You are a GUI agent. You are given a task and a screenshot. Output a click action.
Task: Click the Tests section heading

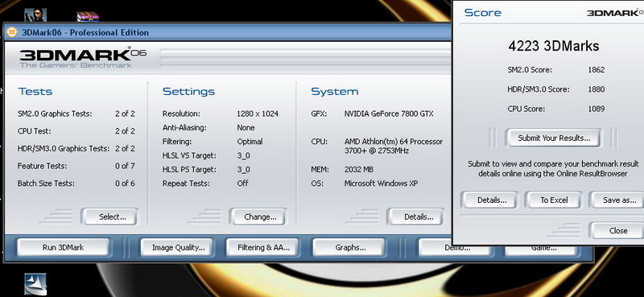point(35,91)
